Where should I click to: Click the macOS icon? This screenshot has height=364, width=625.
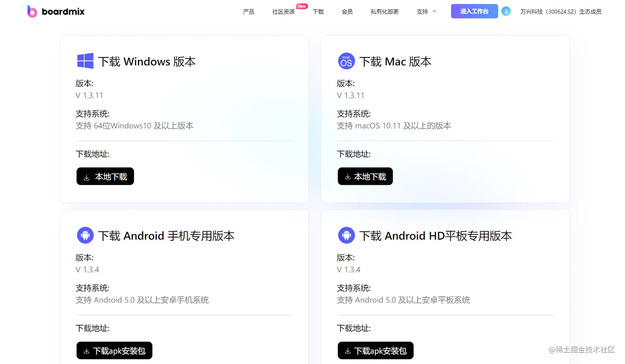coord(346,61)
